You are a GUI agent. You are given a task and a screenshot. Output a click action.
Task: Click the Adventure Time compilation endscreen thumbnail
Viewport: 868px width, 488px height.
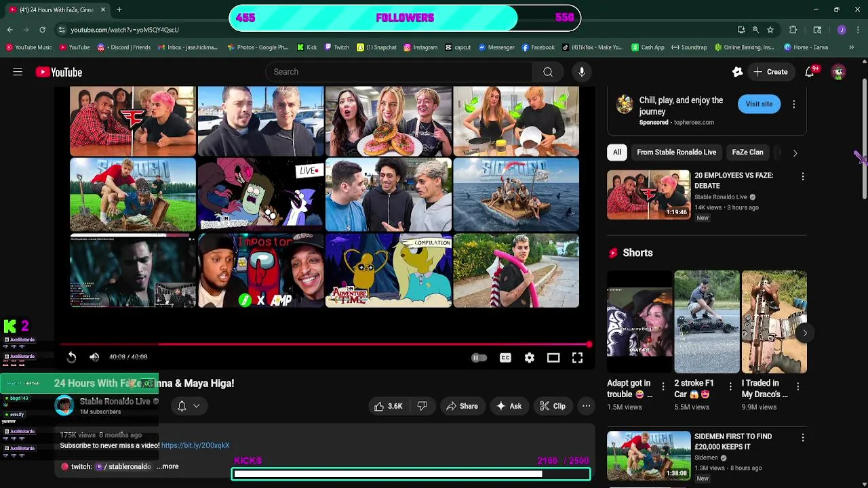point(389,271)
